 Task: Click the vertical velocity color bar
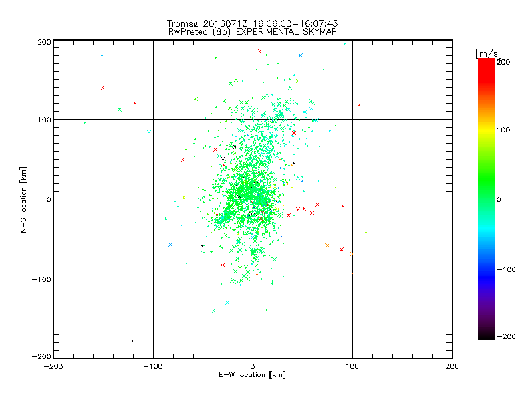(487, 198)
